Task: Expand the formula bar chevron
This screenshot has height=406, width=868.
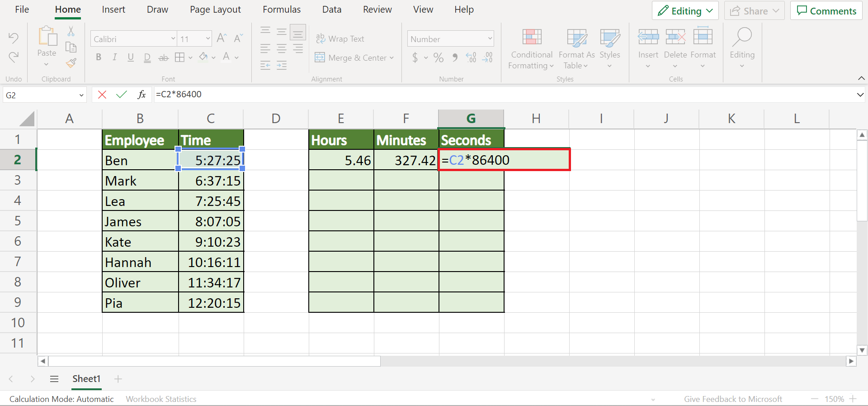Action: pos(860,95)
